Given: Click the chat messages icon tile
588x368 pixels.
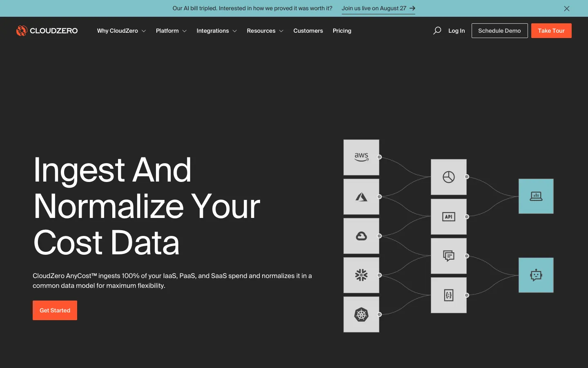Looking at the screenshot, I should click(x=449, y=256).
